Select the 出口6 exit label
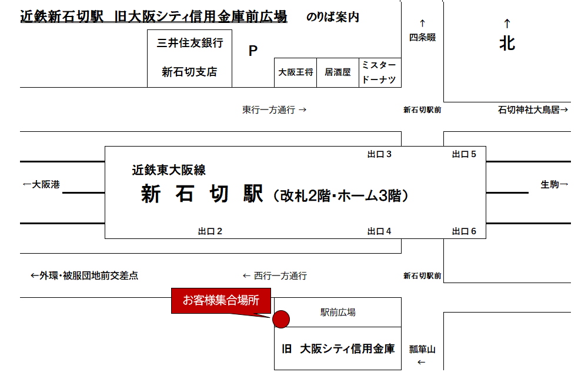588x382 pixels. point(464,231)
